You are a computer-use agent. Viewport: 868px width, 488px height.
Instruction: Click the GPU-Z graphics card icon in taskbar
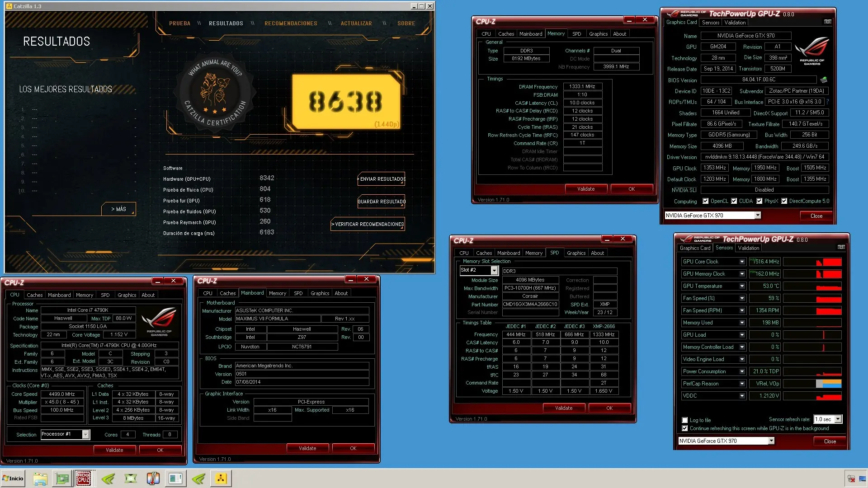coord(62,478)
